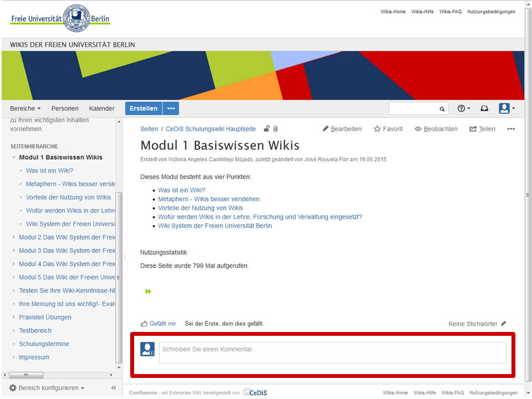Open Schulungstermine in sidebar
The image size is (532, 399).
coord(44,344)
